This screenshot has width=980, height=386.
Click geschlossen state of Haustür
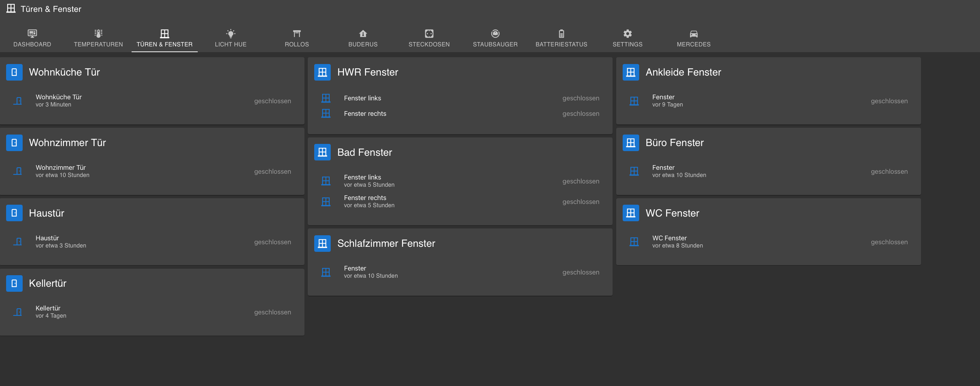coord(273,242)
